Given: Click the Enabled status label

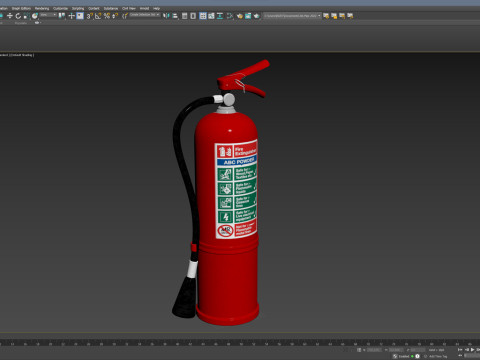Looking at the screenshot, I should 404,356.
